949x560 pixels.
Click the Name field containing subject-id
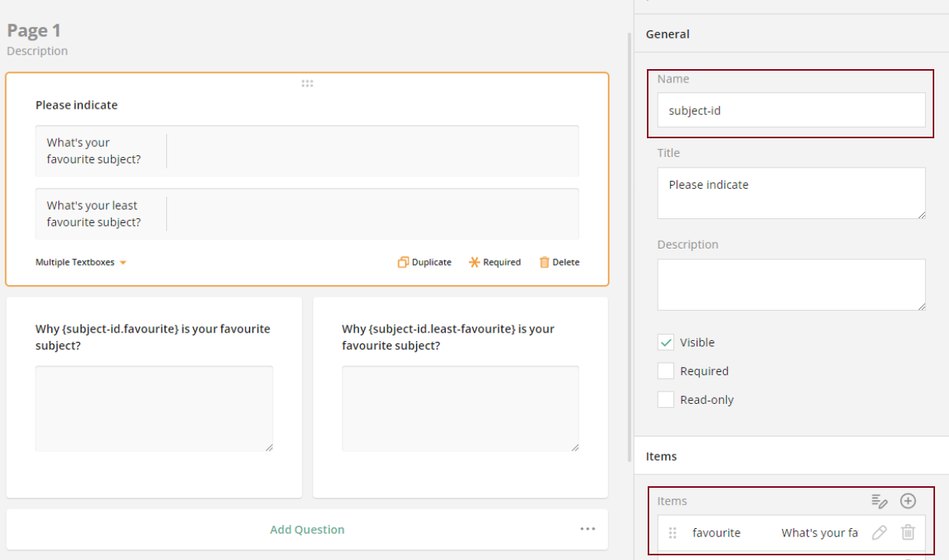point(791,110)
